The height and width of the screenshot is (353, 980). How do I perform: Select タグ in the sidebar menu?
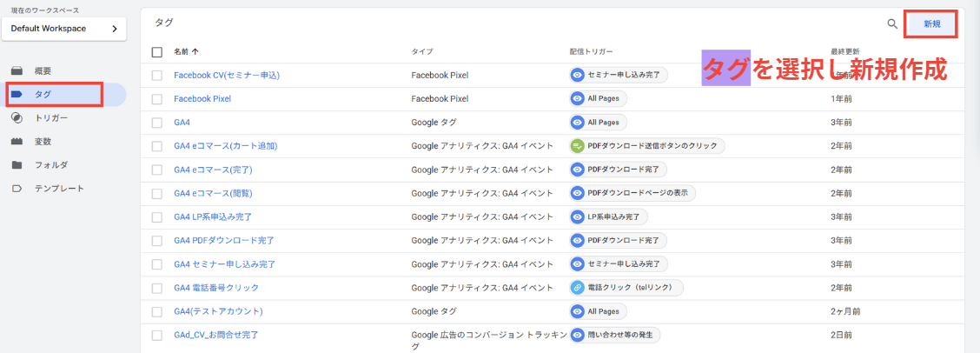63,95
